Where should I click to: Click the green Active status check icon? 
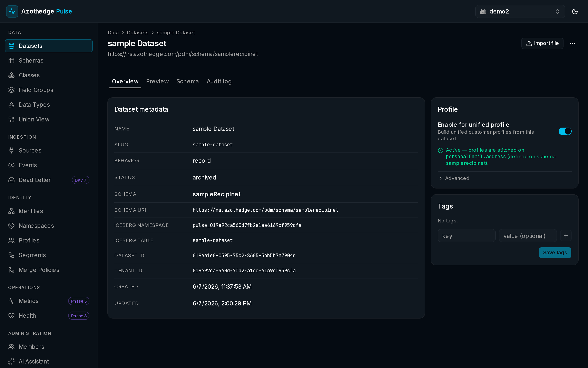tap(441, 150)
